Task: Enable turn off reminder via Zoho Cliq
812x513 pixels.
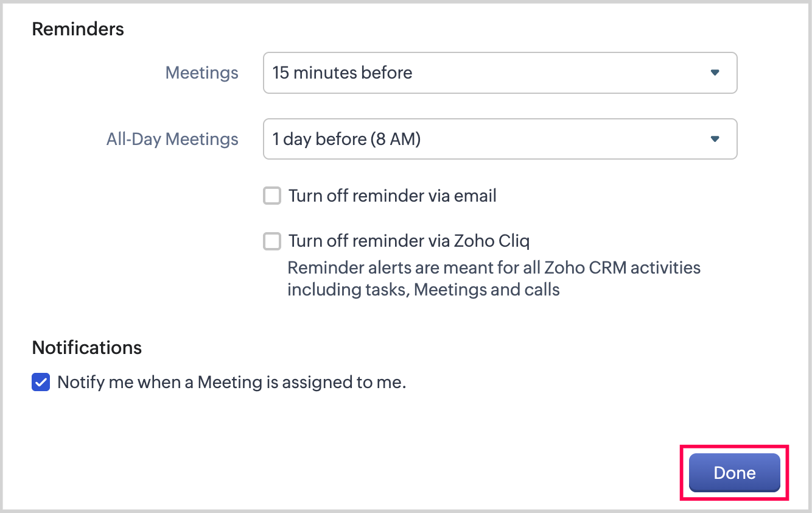Action: coord(272,241)
